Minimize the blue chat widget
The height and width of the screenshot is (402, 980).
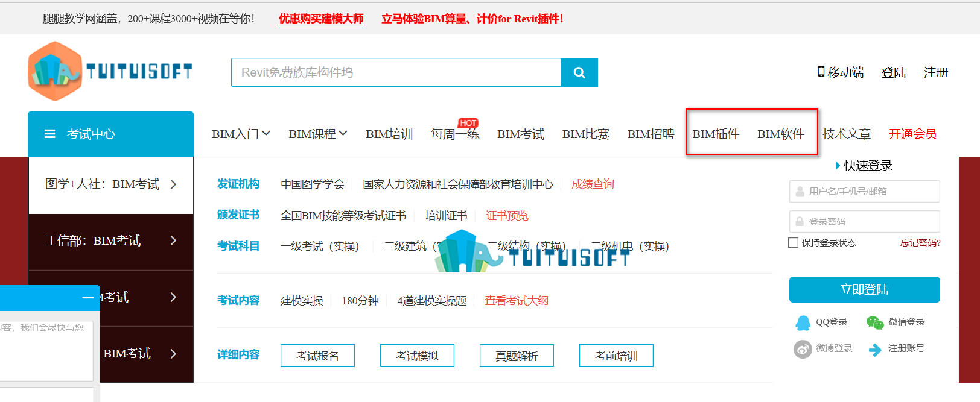(88, 298)
